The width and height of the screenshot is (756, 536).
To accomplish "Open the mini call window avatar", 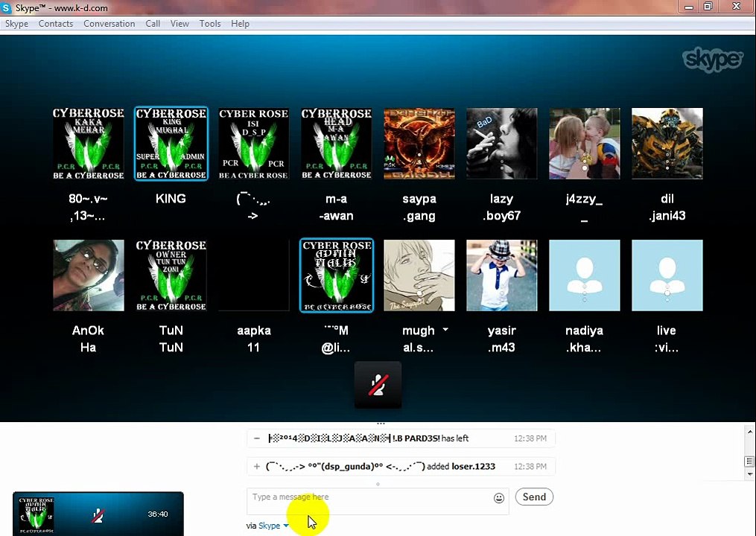I will (x=36, y=514).
